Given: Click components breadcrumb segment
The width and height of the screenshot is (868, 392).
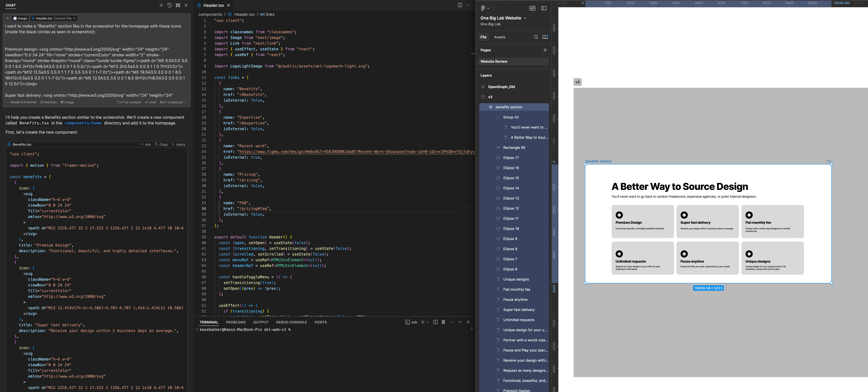Looking at the screenshot, I should 210,15.
